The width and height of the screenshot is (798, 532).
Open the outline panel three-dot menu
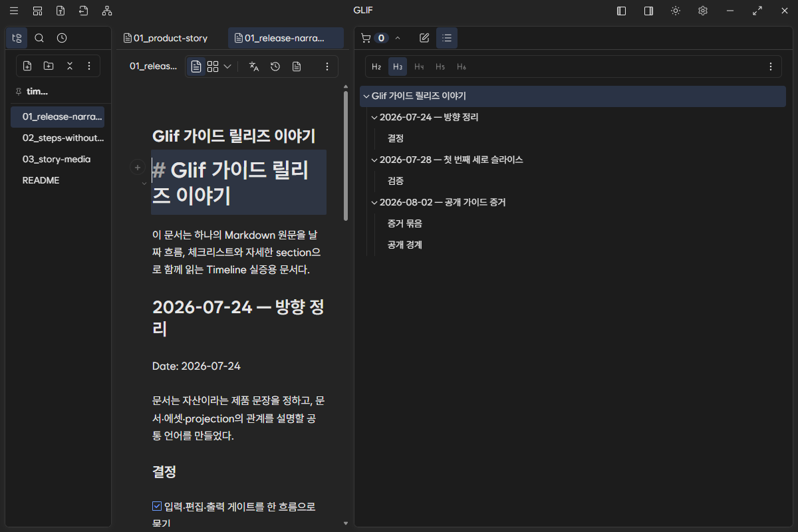pyautogui.click(x=770, y=66)
